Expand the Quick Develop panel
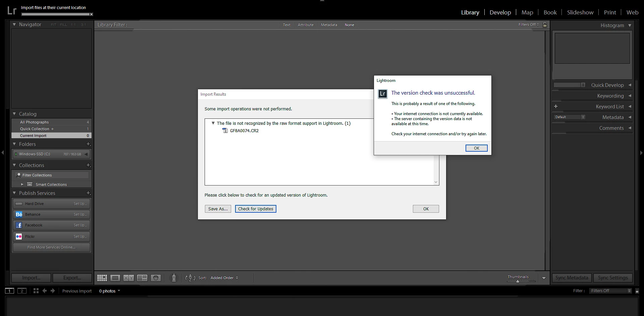Viewport: 644px width, 316px height. tap(630, 85)
